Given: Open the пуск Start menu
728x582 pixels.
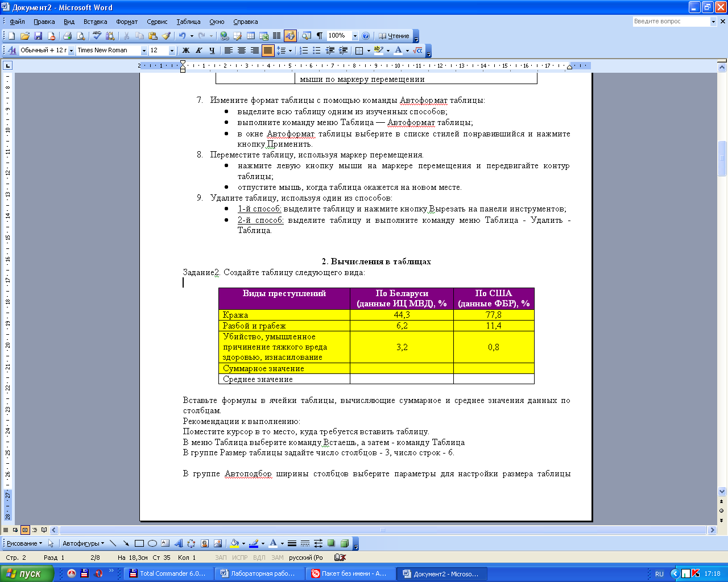Looking at the screenshot, I should (x=27, y=573).
